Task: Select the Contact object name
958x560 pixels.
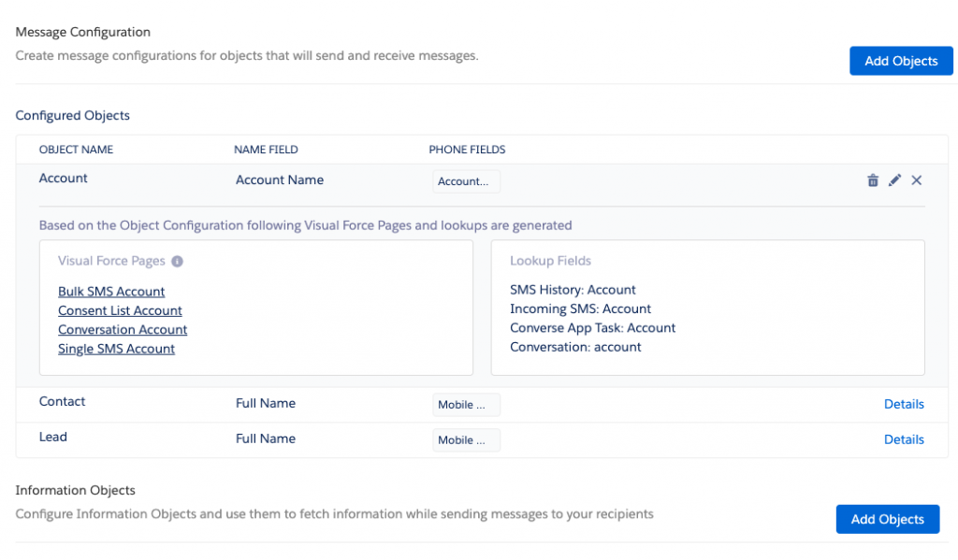Action: click(x=62, y=401)
